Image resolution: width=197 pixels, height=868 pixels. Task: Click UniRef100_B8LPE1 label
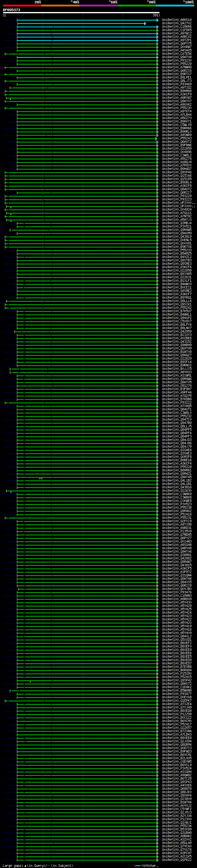point(176,78)
